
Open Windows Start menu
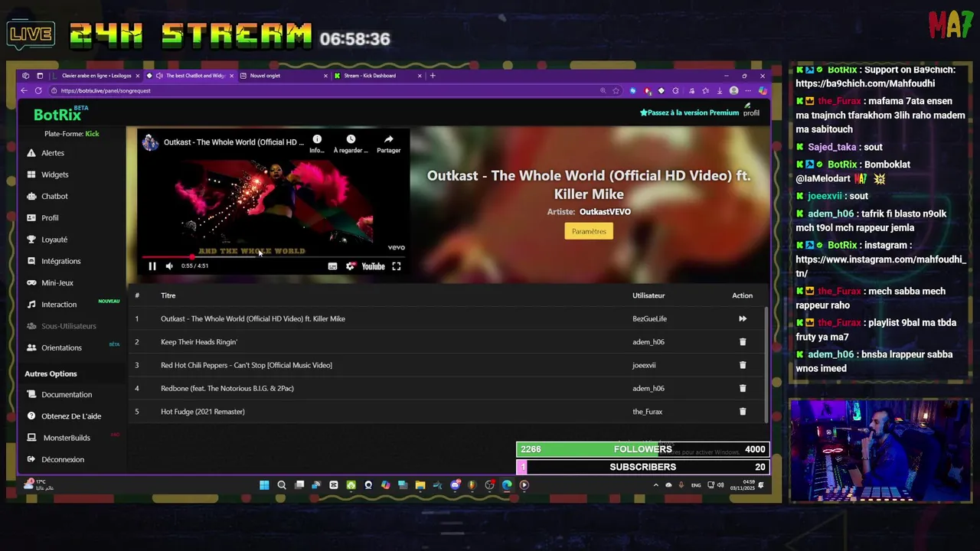coord(264,485)
